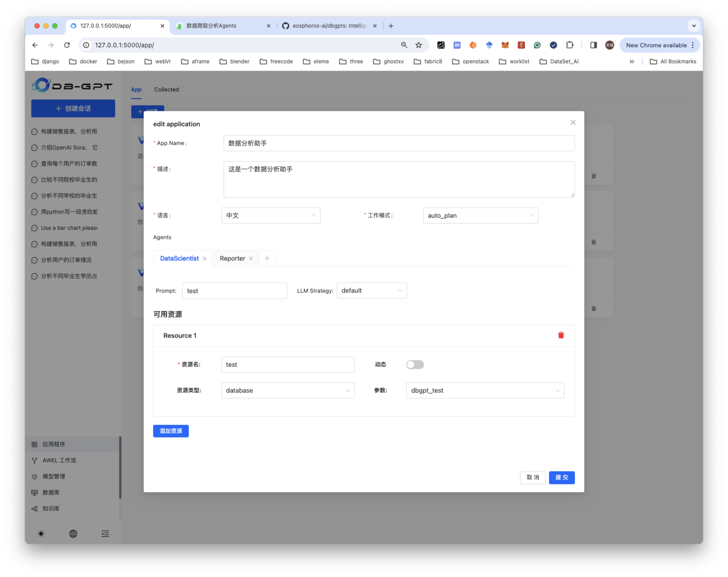Open the 语言 dropdown showing 中文
This screenshot has width=728, height=577.
[270, 215]
